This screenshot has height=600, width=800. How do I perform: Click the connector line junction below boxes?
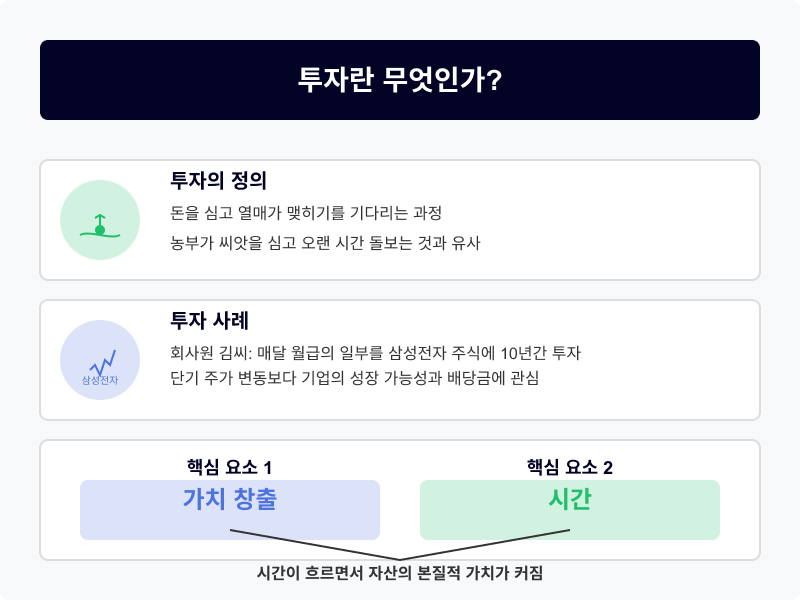pyautogui.click(x=400, y=559)
